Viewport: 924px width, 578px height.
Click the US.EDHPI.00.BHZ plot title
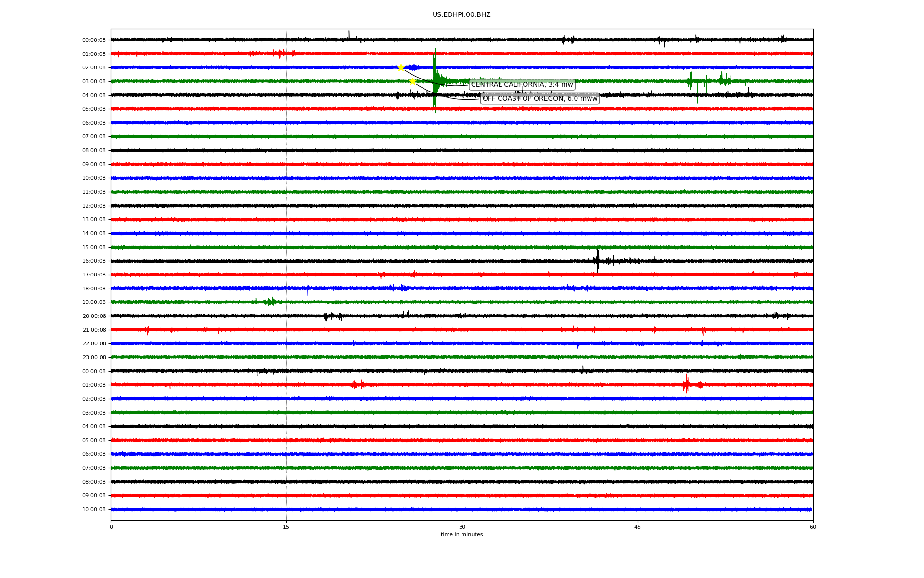pyautogui.click(x=461, y=15)
